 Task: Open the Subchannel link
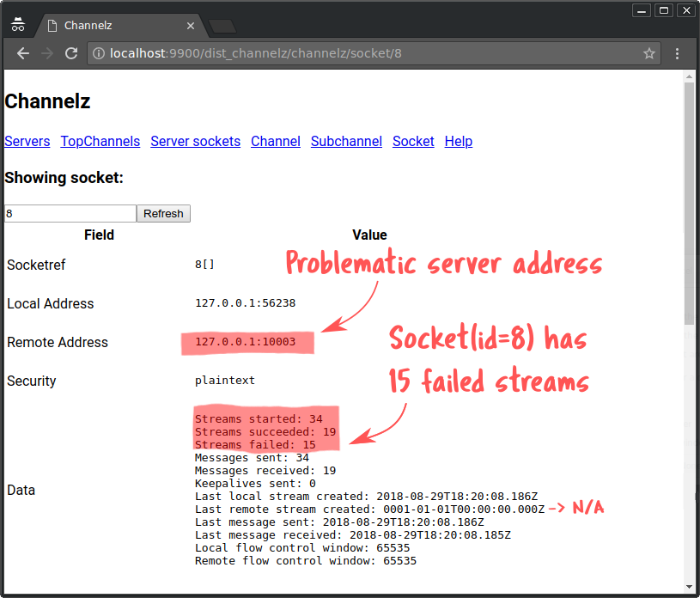(x=346, y=142)
